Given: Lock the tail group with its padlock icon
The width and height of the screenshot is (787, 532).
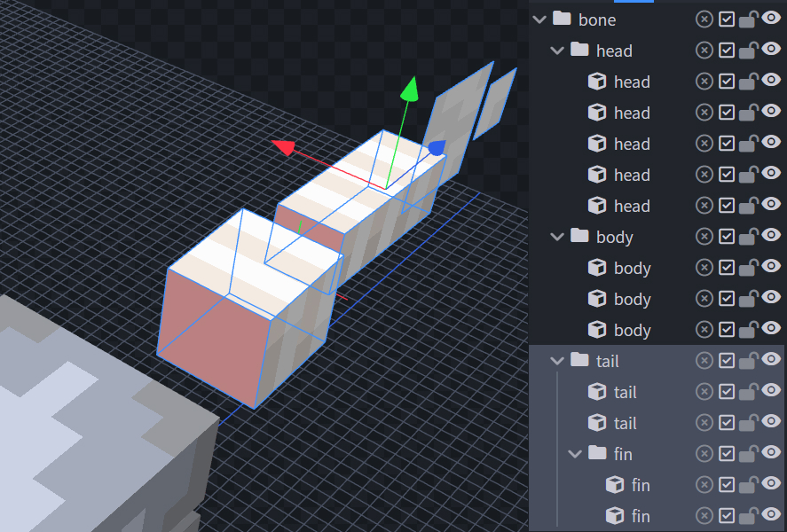Looking at the screenshot, I should pyautogui.click(x=748, y=361).
